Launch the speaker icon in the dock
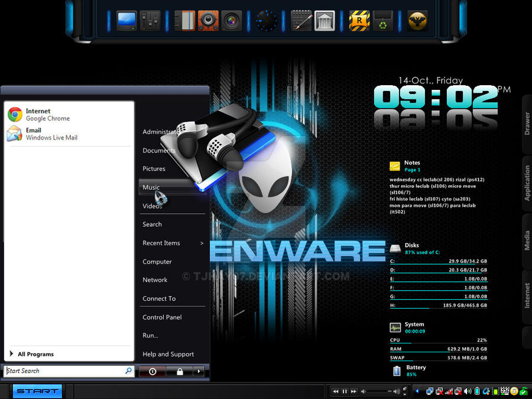The width and height of the screenshot is (532, 399). (x=208, y=21)
